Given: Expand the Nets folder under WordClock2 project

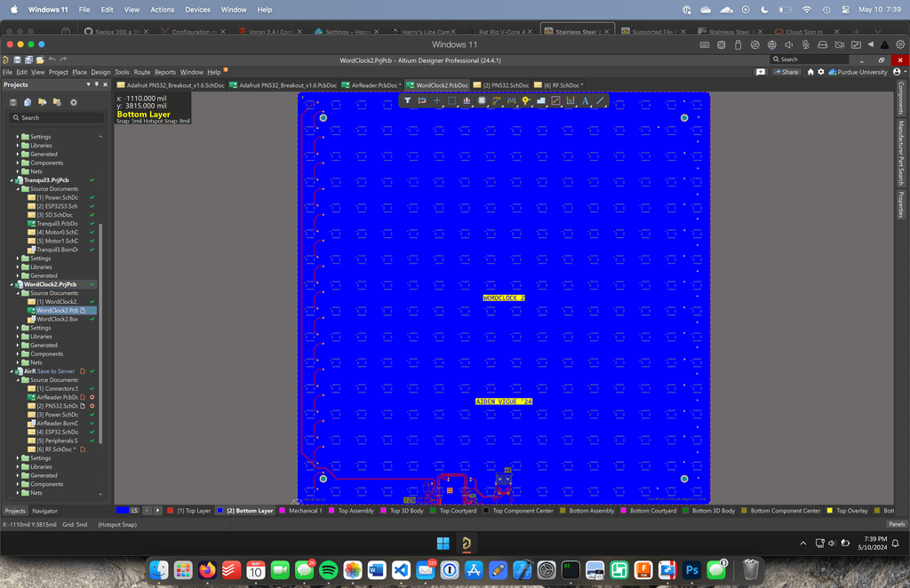Looking at the screenshot, I should pos(18,363).
